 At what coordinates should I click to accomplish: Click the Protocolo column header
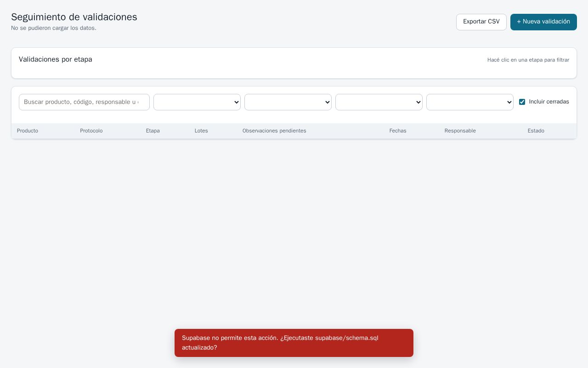point(91,131)
